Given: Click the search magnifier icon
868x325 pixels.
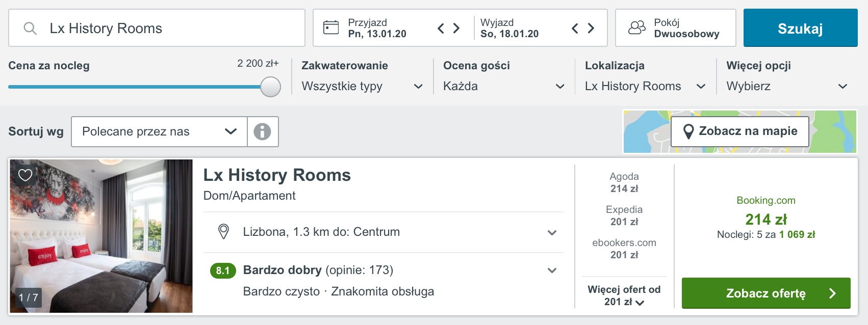Looking at the screenshot, I should coord(30,29).
